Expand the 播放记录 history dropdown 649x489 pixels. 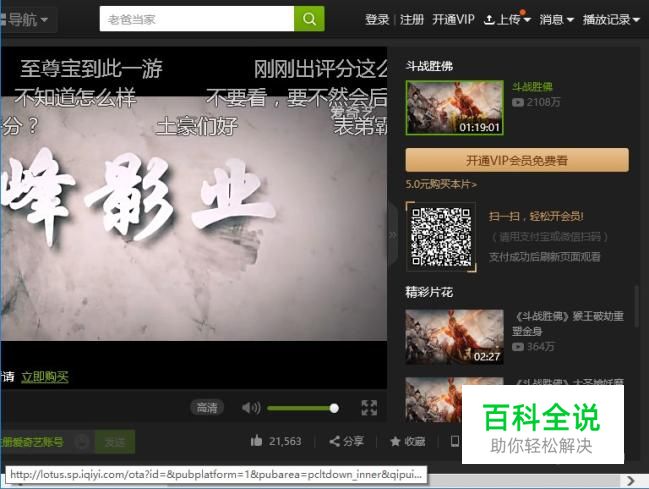611,19
